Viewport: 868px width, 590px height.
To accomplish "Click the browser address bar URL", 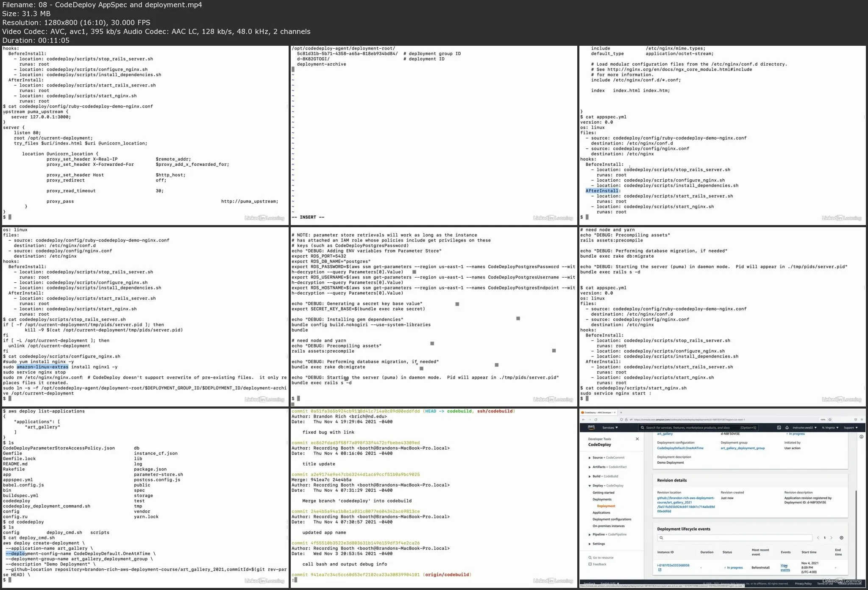I will click(690, 420).
